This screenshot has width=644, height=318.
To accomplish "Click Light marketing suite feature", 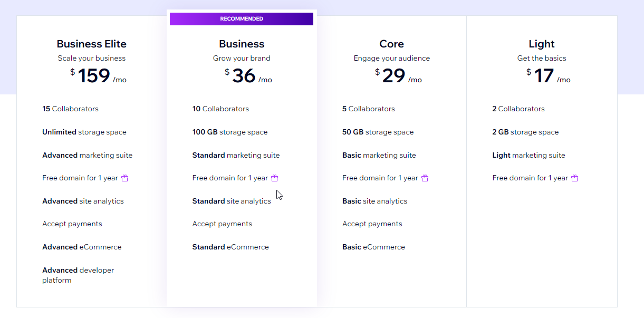I will pyautogui.click(x=528, y=156).
